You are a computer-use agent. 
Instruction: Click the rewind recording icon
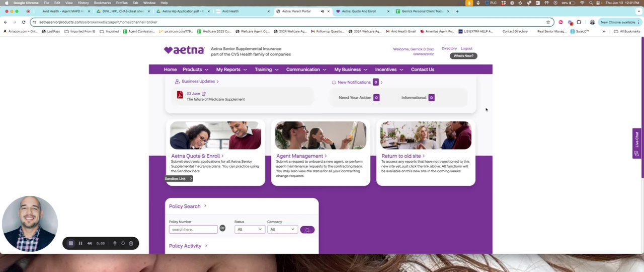pos(90,243)
